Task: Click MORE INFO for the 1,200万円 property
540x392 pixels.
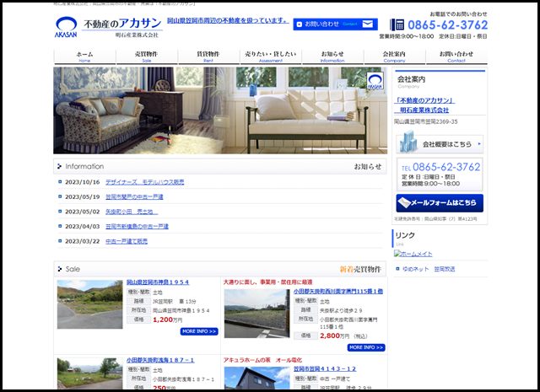Action: pos(199,331)
